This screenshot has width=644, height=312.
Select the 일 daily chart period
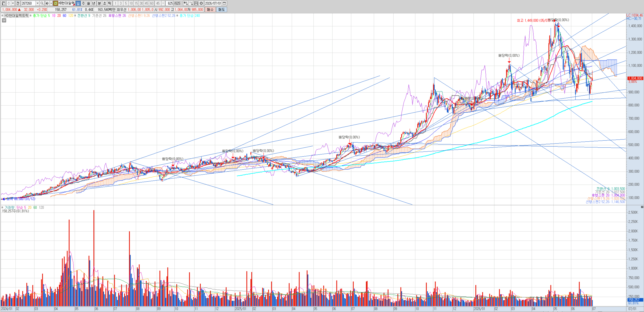click(78, 3)
